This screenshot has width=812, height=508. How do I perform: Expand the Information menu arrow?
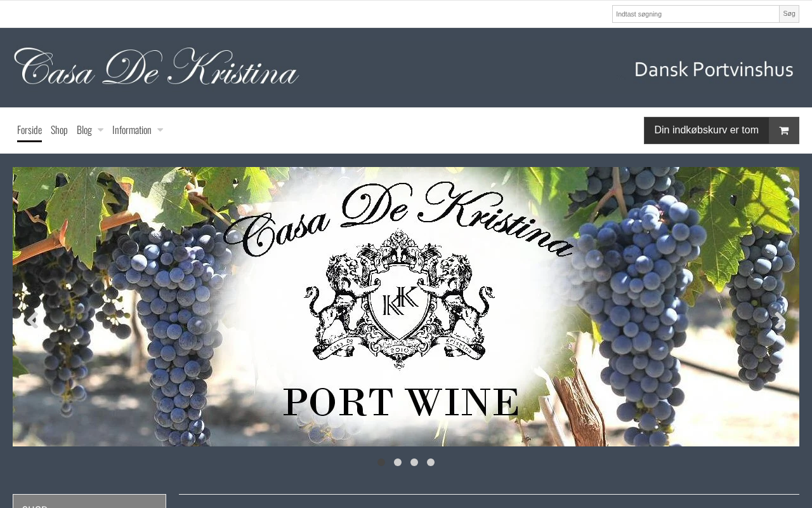pyautogui.click(x=160, y=130)
